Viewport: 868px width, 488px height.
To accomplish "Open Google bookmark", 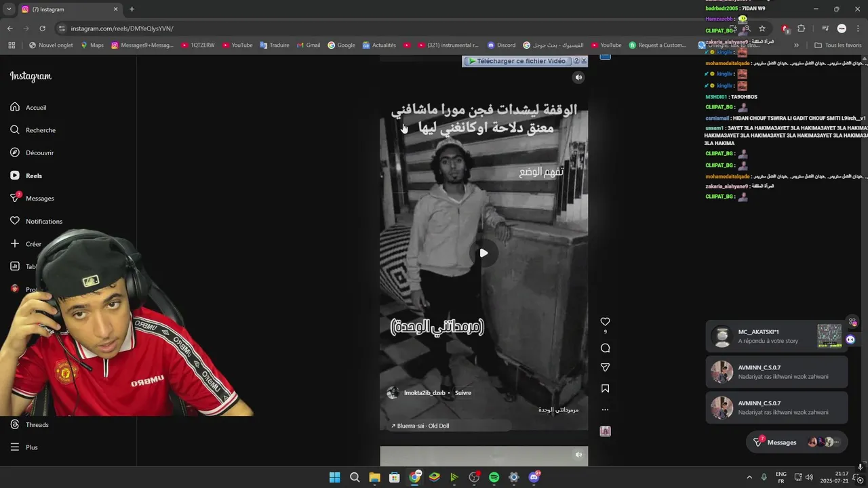I will point(341,45).
